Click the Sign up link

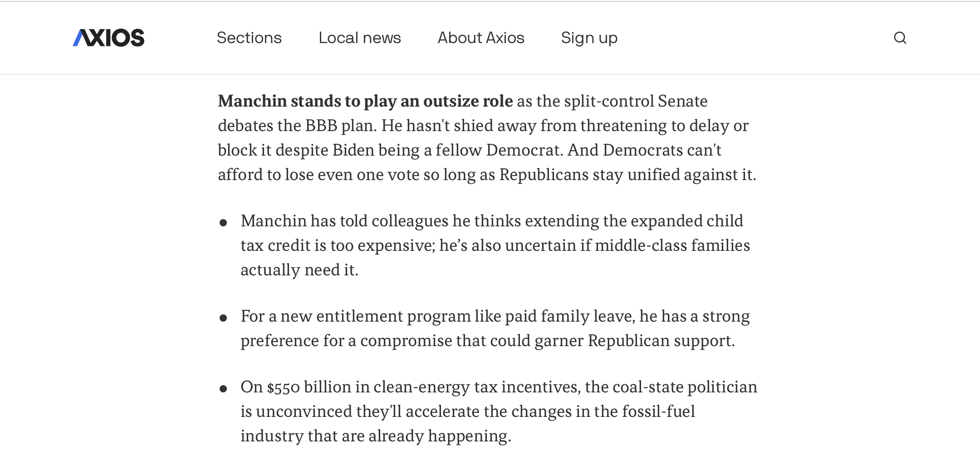pyautogui.click(x=589, y=38)
